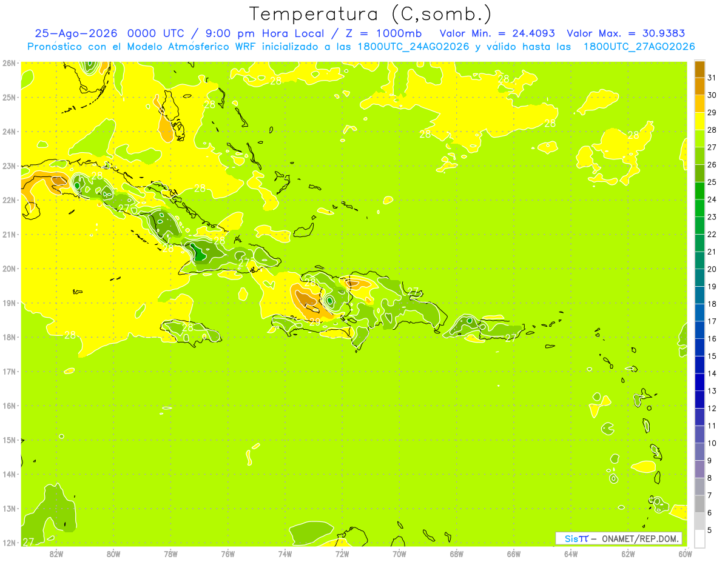
Task: Click the "60W" longitude axis label
Action: pyautogui.click(x=685, y=554)
